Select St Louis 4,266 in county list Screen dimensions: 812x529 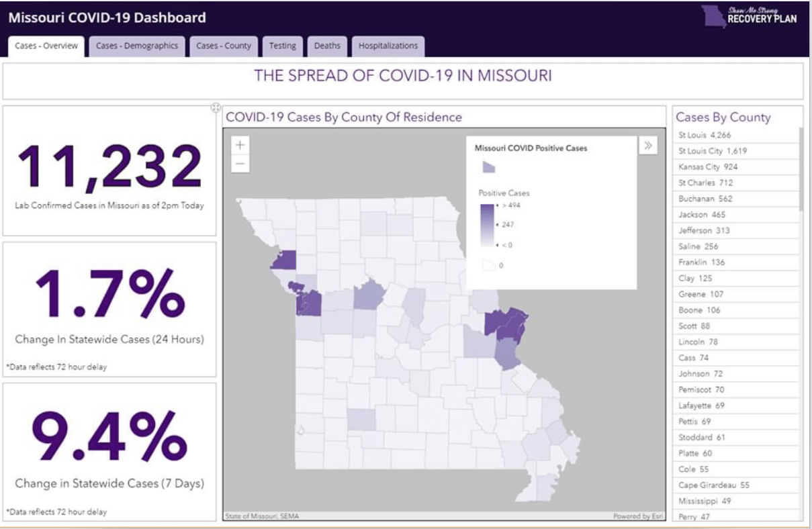704,135
